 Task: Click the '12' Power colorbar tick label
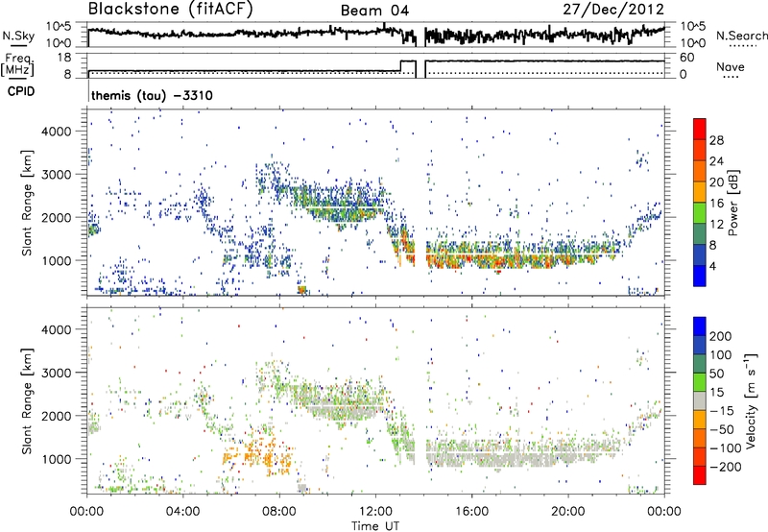pos(716,224)
